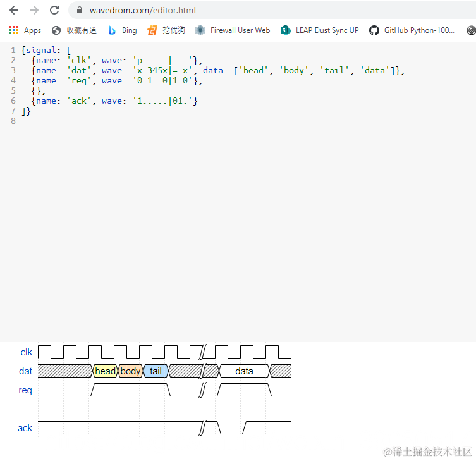Click the empty {} on line 5

click(36, 91)
